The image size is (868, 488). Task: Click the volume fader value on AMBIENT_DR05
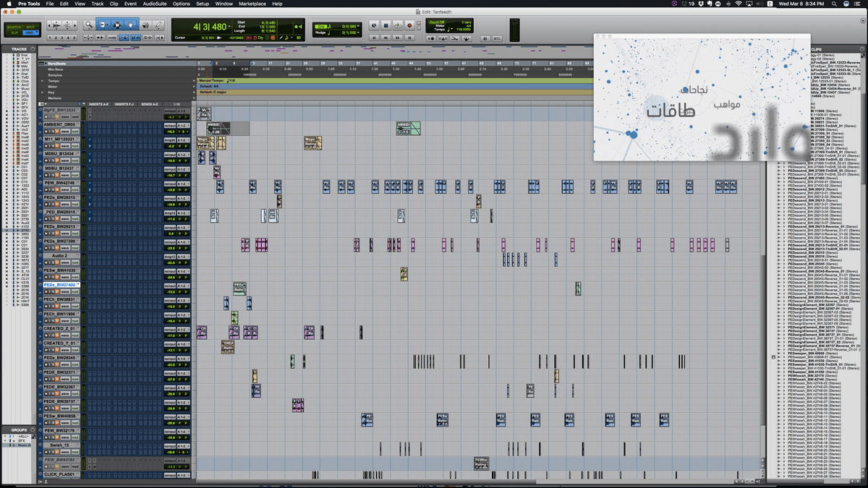(170, 132)
